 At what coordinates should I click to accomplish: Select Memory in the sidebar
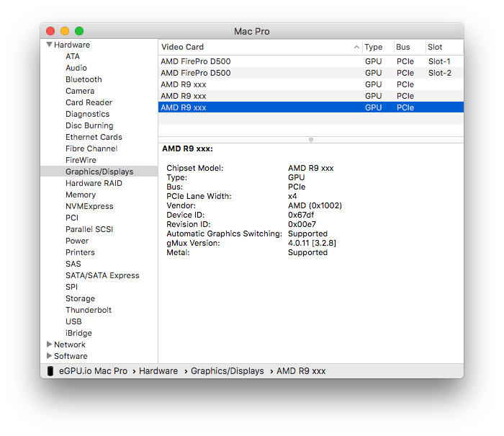click(81, 195)
